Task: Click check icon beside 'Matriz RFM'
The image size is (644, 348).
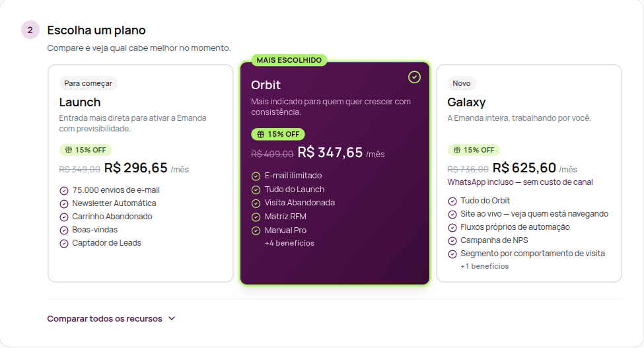Action: (x=256, y=217)
